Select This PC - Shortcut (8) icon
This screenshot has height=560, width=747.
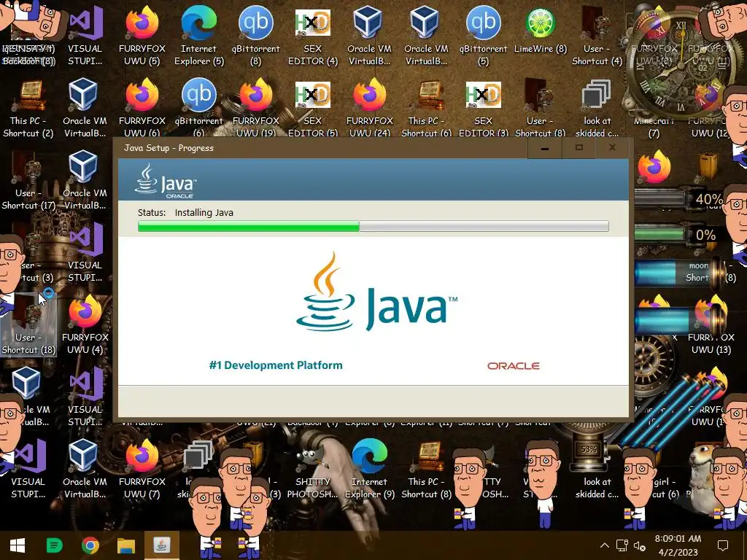426,469
